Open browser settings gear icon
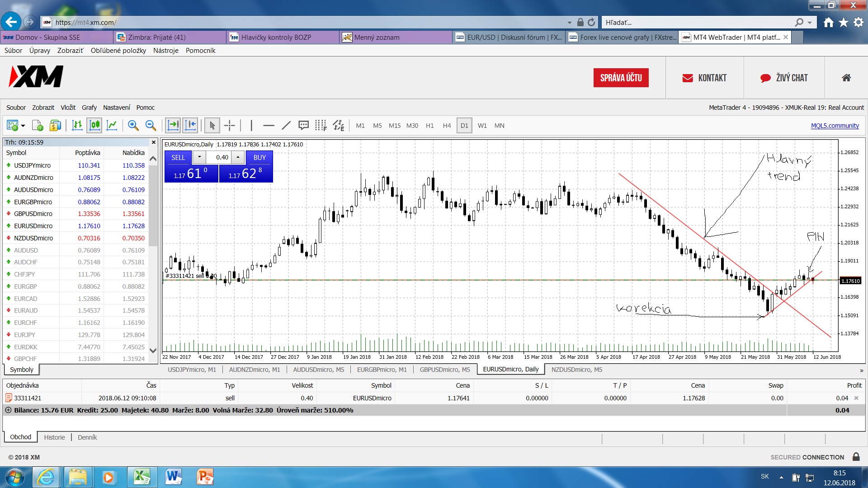The image size is (868, 488). tap(859, 22)
